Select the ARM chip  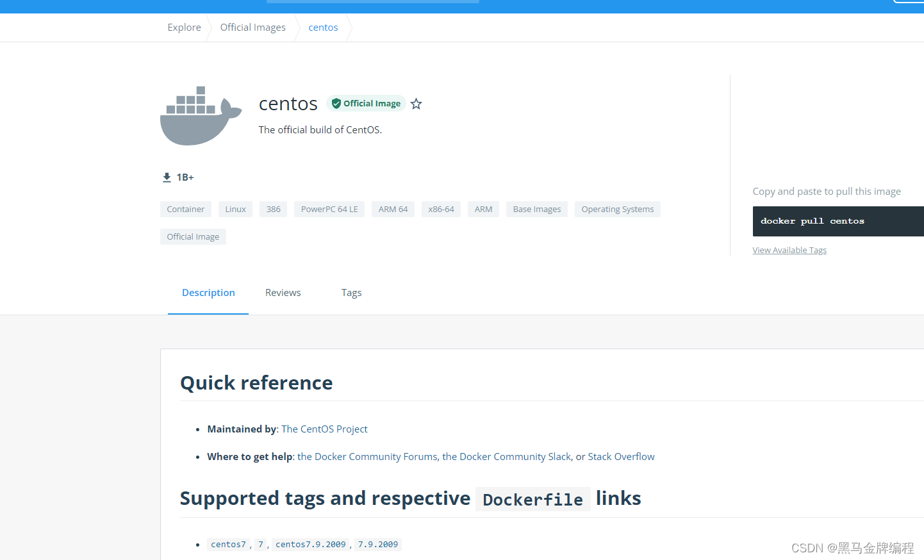tap(483, 210)
